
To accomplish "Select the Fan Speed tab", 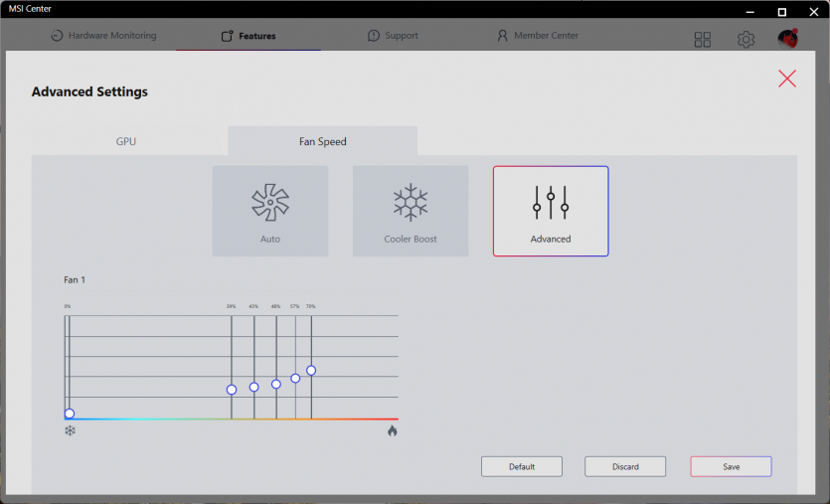I will [x=323, y=141].
